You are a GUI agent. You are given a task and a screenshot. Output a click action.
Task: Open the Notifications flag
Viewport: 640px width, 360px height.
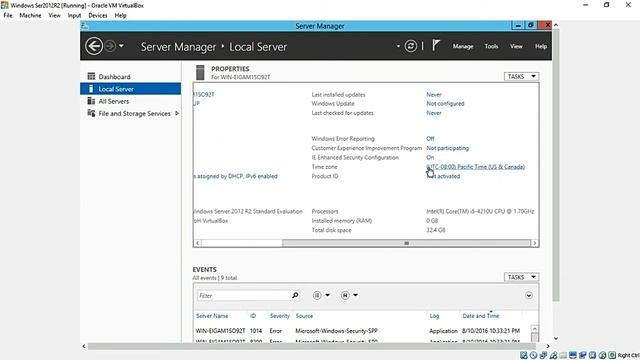(x=436, y=45)
